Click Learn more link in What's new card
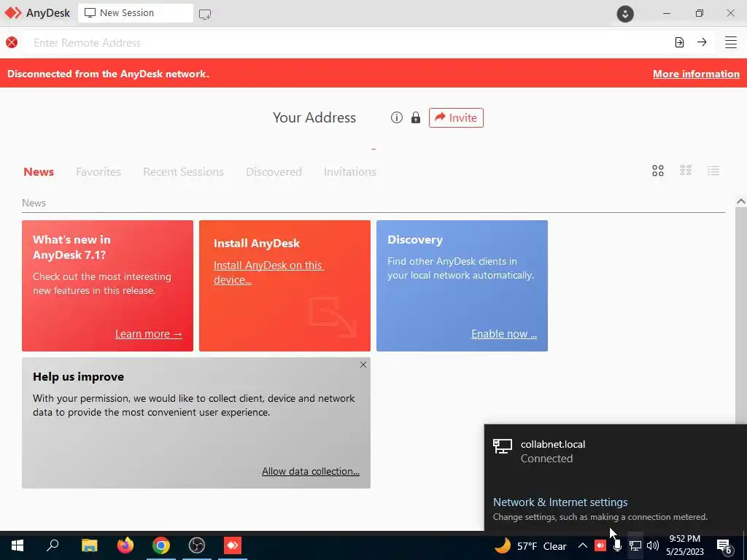The height and width of the screenshot is (560, 747). (x=149, y=334)
